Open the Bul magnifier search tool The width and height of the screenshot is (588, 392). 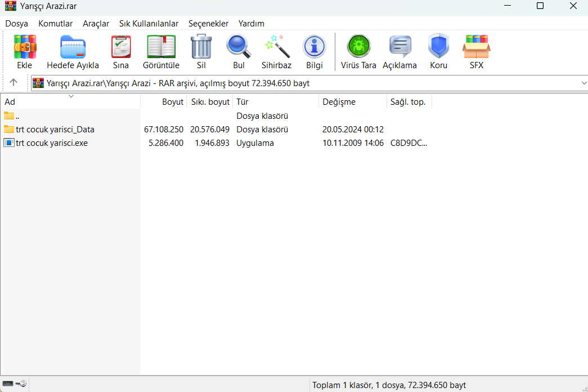coord(239,47)
